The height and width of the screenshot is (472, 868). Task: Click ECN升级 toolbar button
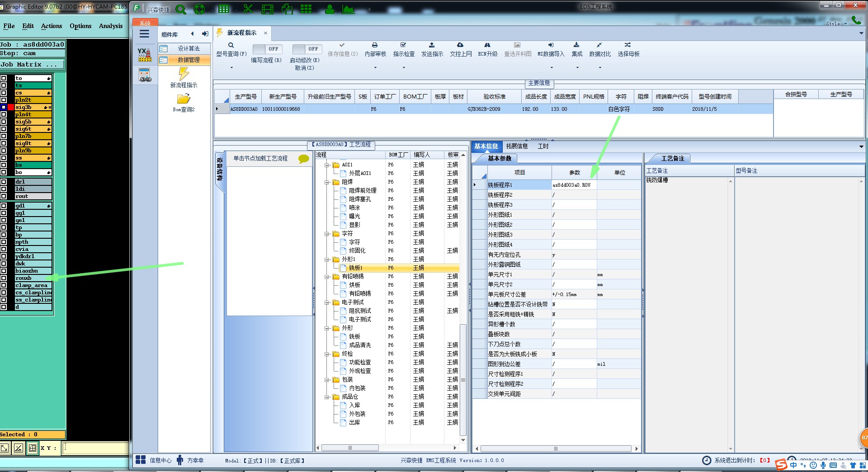[x=488, y=50]
